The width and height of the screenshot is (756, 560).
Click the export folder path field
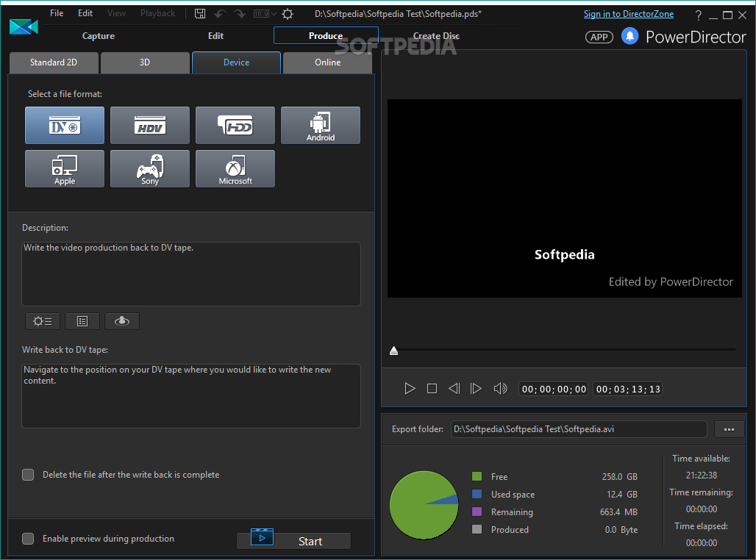[579, 429]
